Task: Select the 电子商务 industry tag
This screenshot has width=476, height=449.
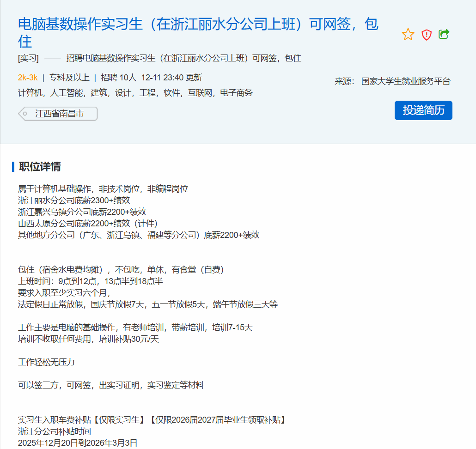Action: tap(236, 93)
